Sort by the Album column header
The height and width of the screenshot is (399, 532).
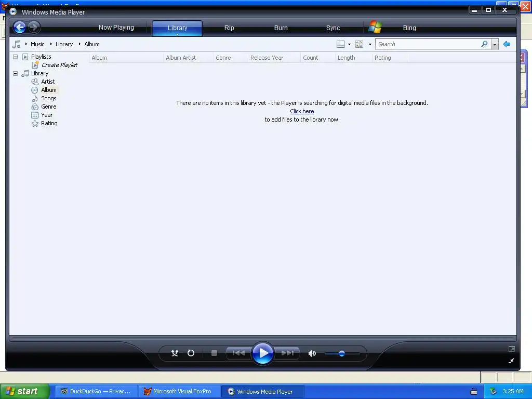126,58
